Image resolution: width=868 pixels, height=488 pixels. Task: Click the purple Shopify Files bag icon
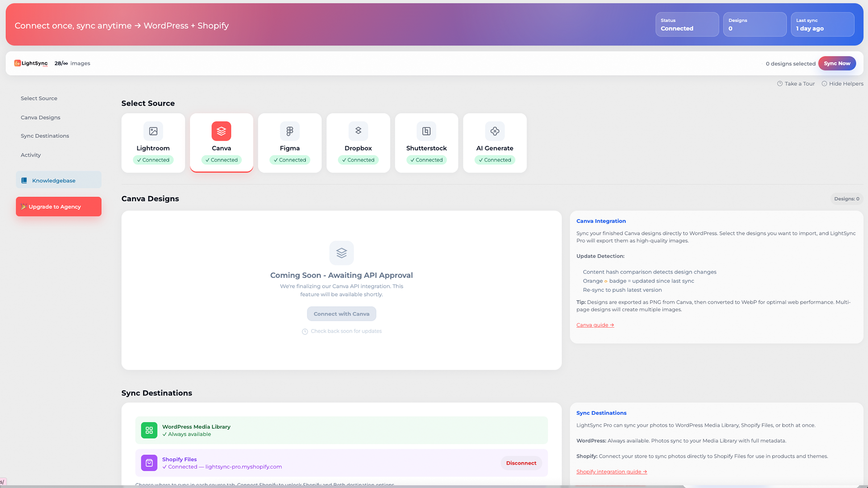149,463
